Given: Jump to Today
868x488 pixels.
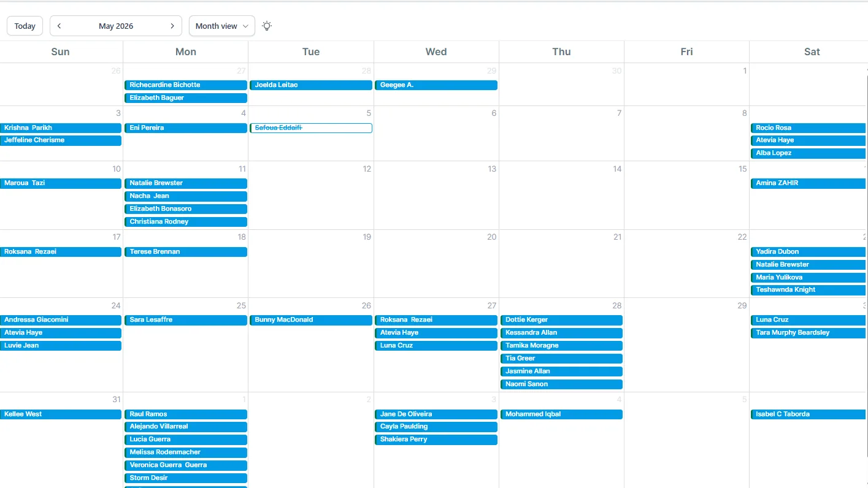Looking at the screenshot, I should pos(25,26).
